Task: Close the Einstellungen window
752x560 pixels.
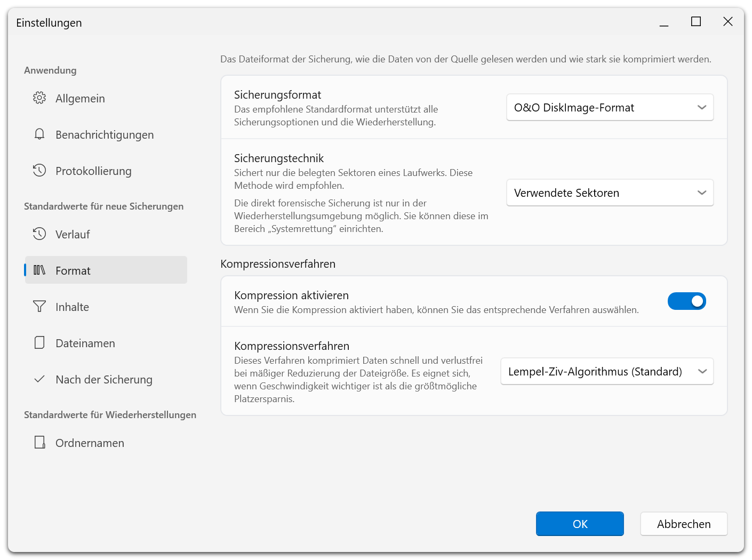Action: [728, 22]
